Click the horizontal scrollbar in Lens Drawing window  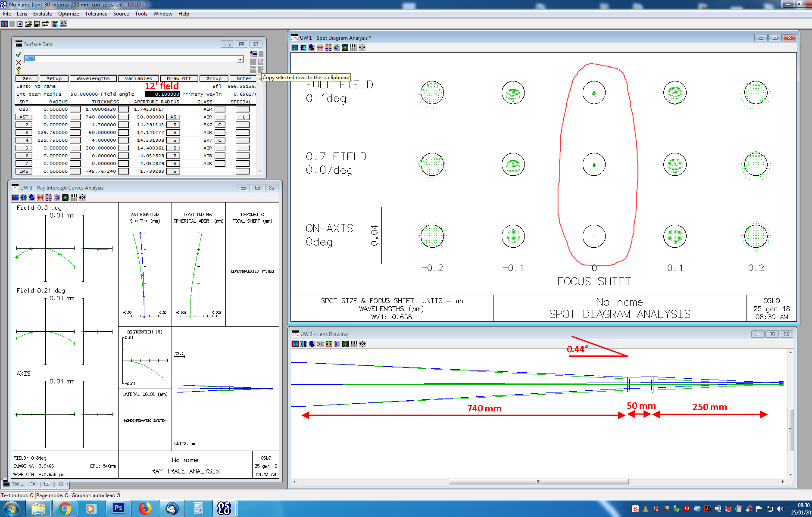[538, 482]
